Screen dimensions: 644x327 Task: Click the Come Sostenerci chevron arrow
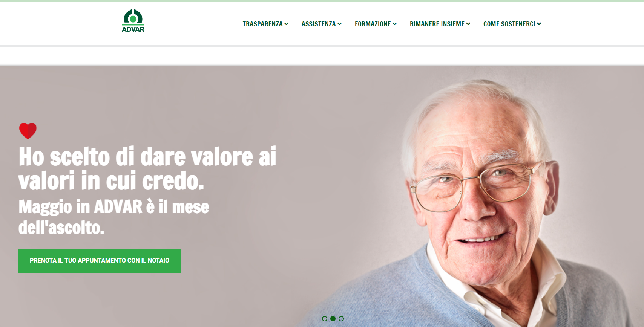click(539, 24)
